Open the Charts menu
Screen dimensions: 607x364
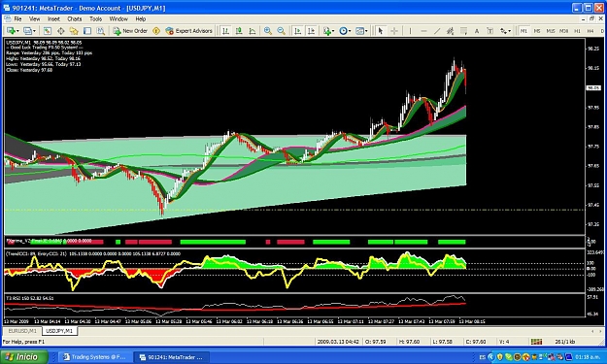(75, 19)
